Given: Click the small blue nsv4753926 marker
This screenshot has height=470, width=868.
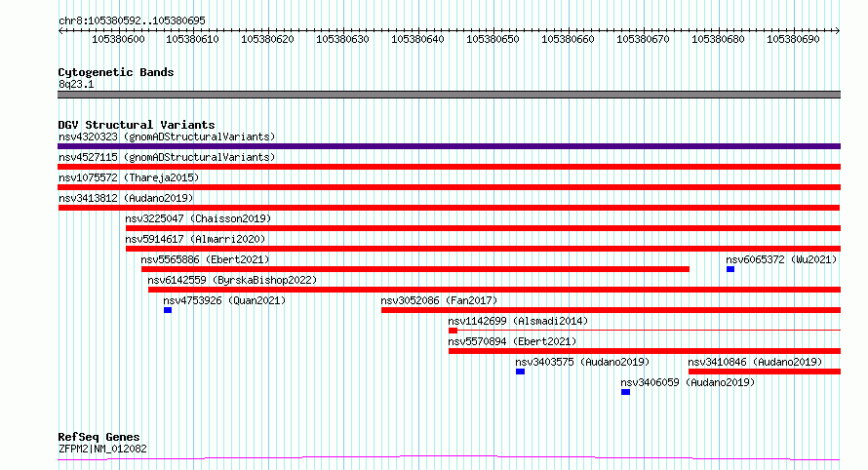Looking at the screenshot, I should pyautogui.click(x=168, y=310).
